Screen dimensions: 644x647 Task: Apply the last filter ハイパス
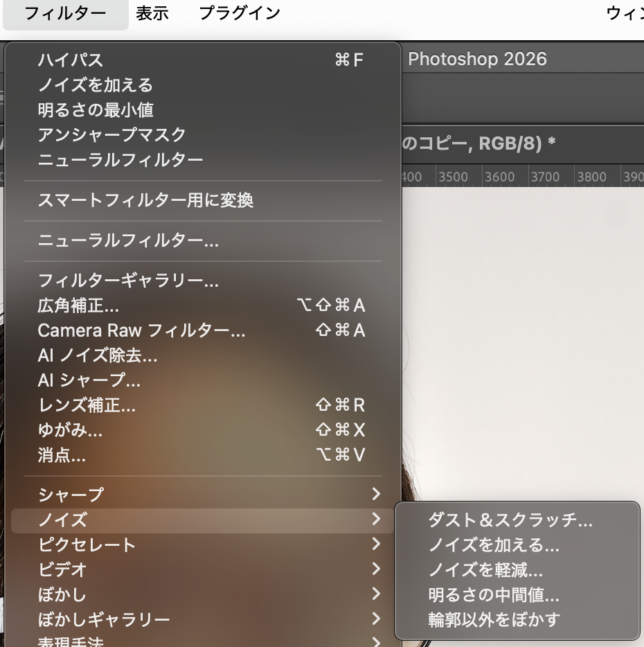pos(71,60)
